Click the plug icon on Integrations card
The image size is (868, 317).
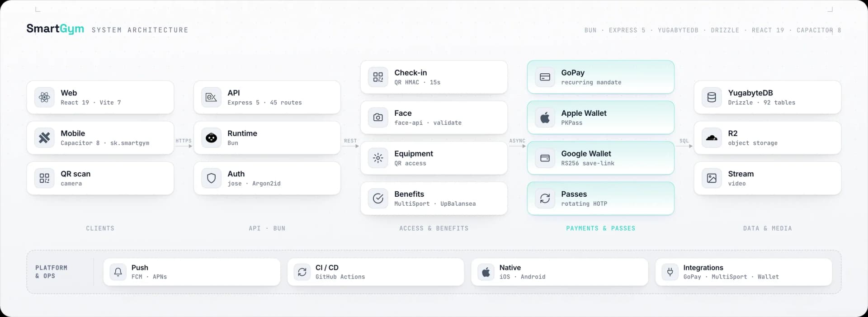point(670,272)
